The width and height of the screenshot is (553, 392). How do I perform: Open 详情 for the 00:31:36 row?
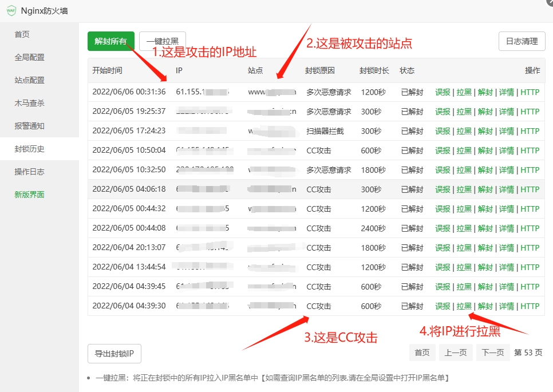(x=507, y=92)
